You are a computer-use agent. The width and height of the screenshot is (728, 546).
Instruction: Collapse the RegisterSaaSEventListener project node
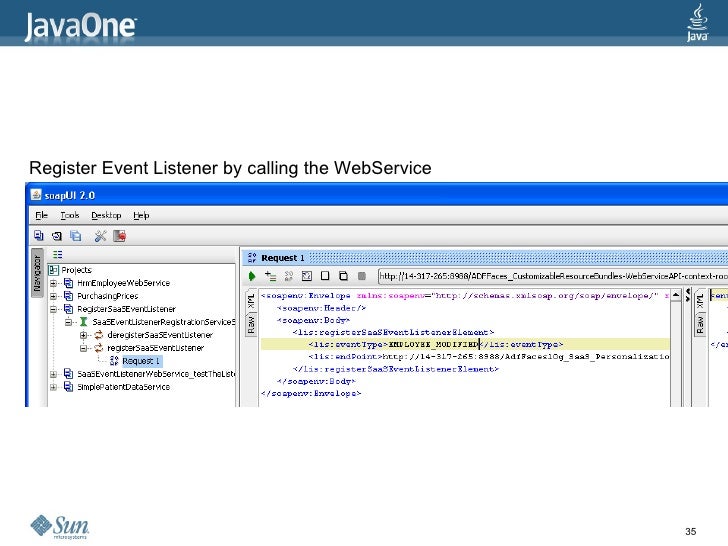[x=52, y=309]
